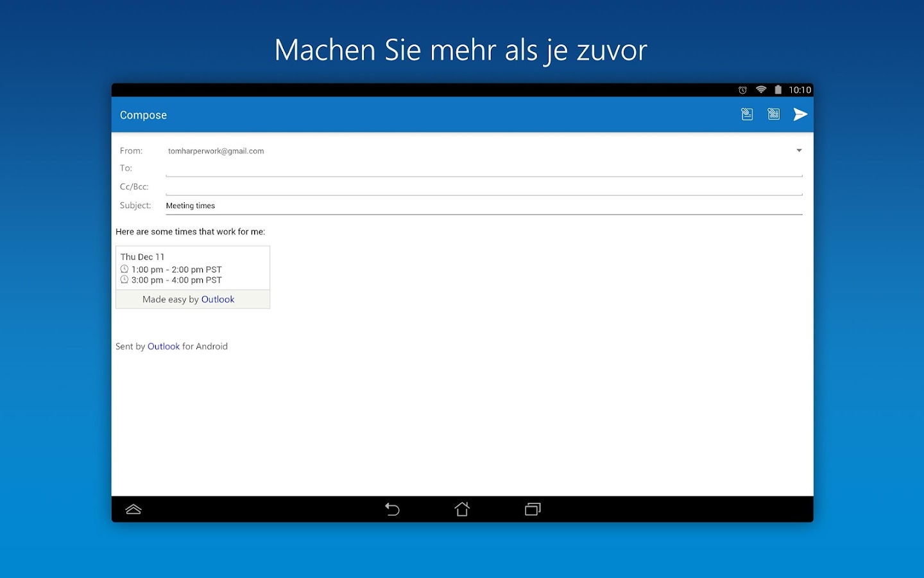Screen dimensions: 924x578
Task: Tap the Back navigation icon
Action: pos(392,509)
